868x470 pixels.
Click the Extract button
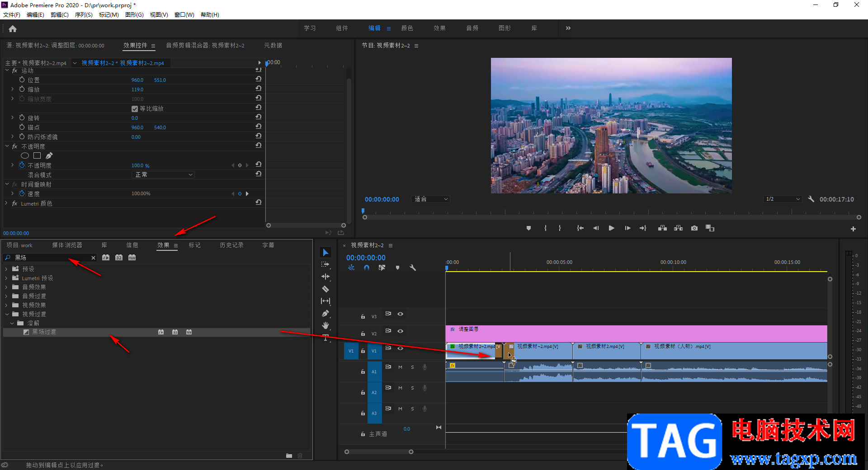[x=678, y=228]
